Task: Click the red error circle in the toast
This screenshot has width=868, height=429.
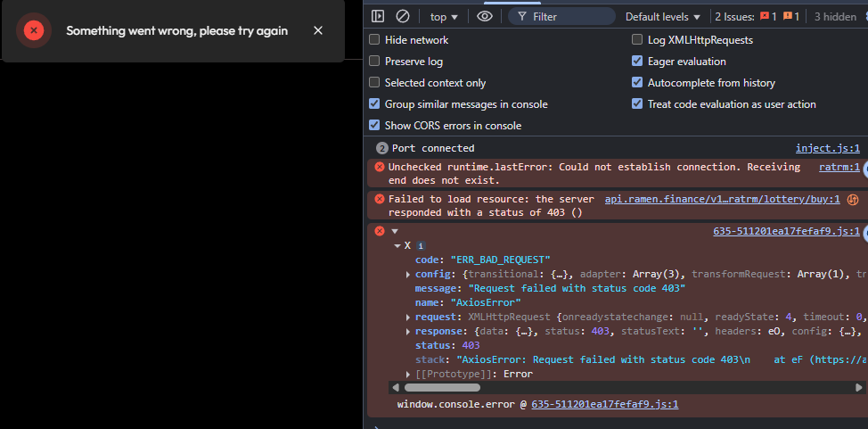Action: click(34, 30)
